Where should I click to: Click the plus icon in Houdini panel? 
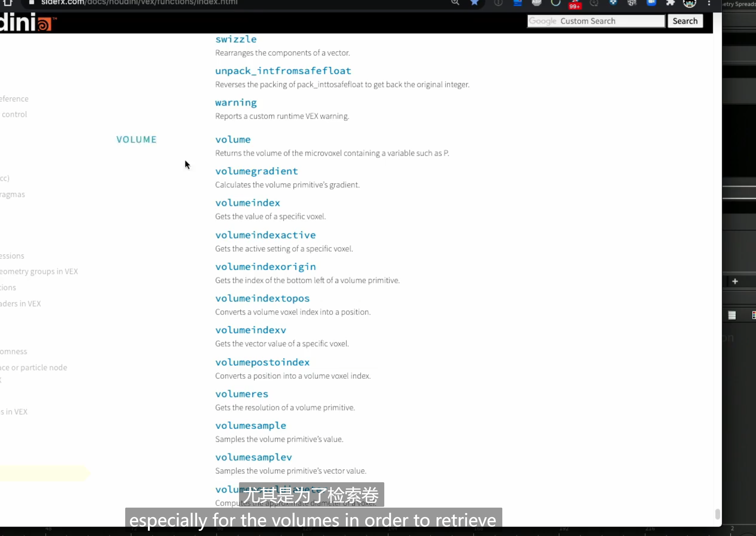[735, 281]
